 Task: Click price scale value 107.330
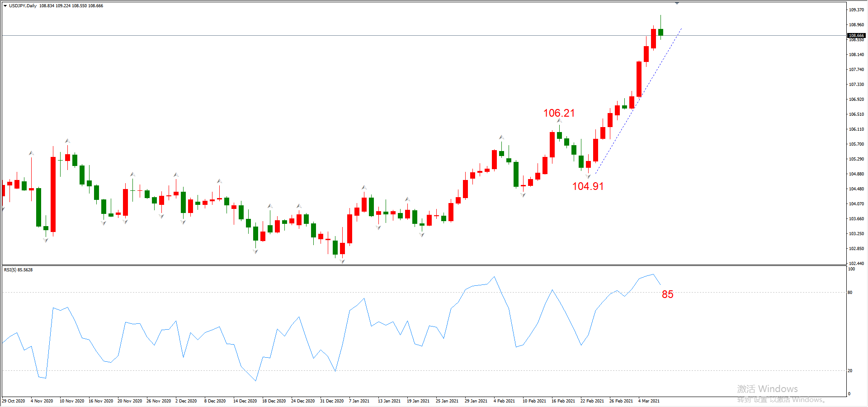(856, 85)
